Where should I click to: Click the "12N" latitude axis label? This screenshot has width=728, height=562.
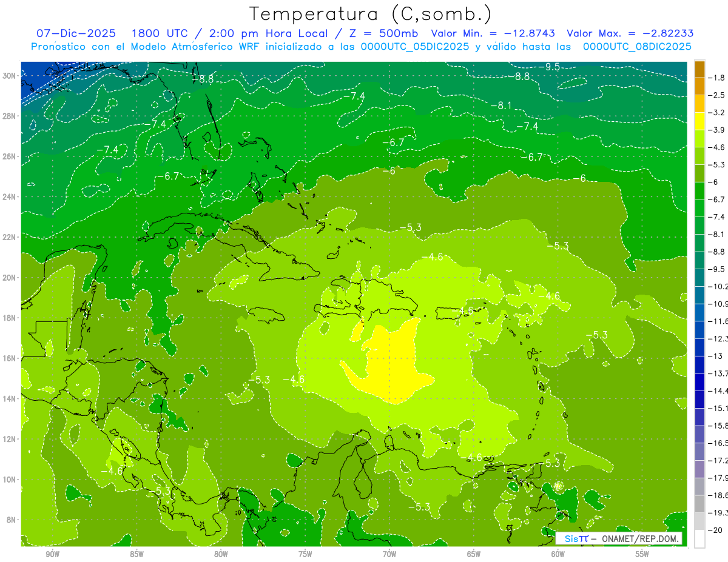10,439
